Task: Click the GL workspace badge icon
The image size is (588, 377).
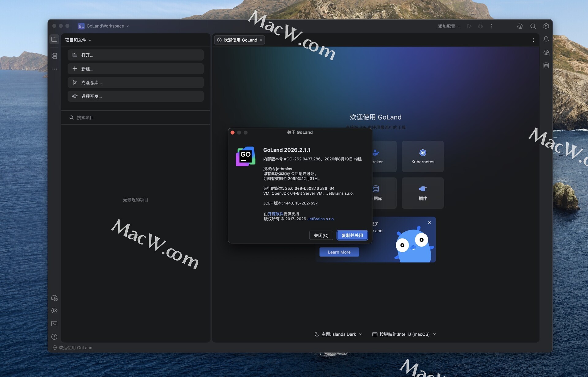Action: [x=81, y=26]
